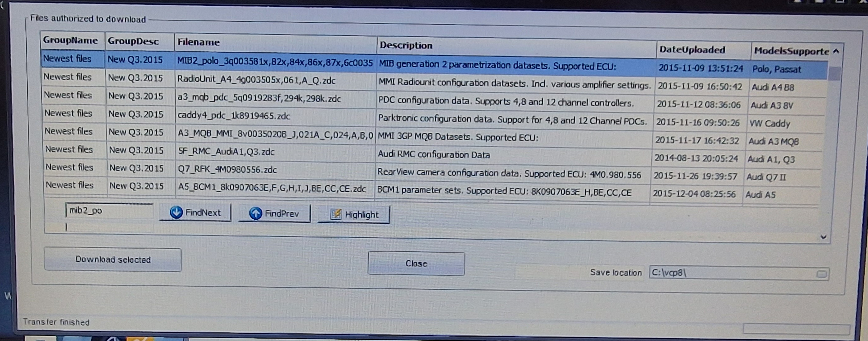Select the Q7_RFK_4M0980556.zdc row
This screenshot has width=868, height=341.
coord(227,169)
